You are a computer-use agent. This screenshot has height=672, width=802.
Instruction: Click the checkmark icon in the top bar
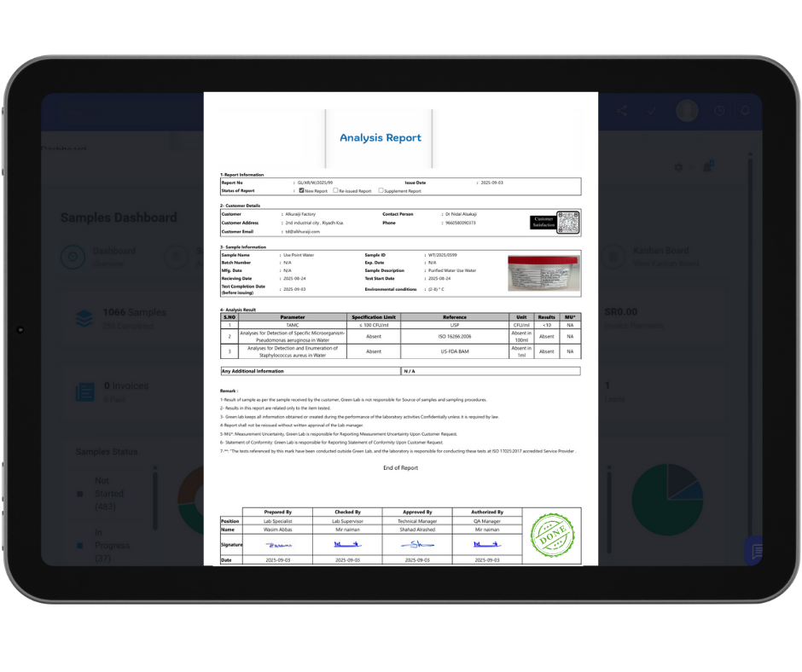pyautogui.click(x=651, y=111)
